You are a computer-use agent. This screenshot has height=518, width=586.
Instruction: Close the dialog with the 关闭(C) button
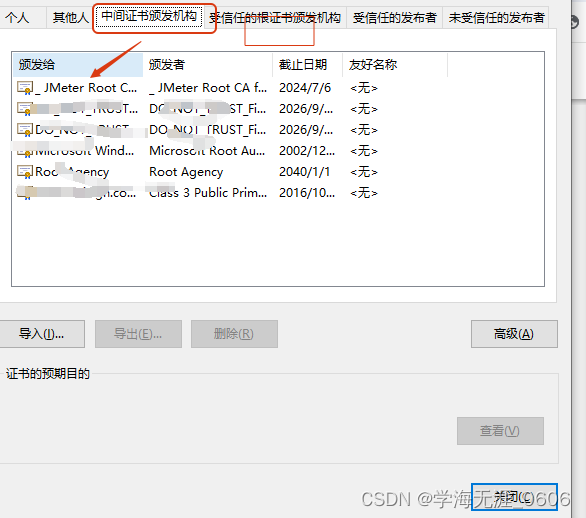coord(514,497)
